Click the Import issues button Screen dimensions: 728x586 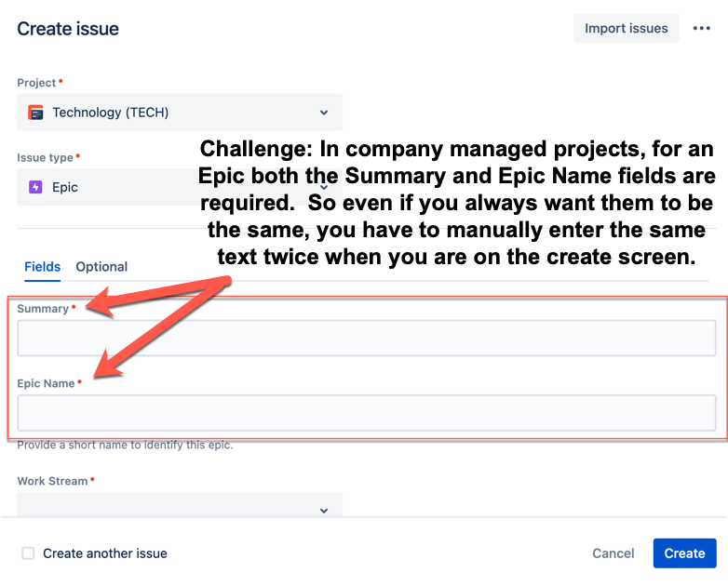(626, 28)
